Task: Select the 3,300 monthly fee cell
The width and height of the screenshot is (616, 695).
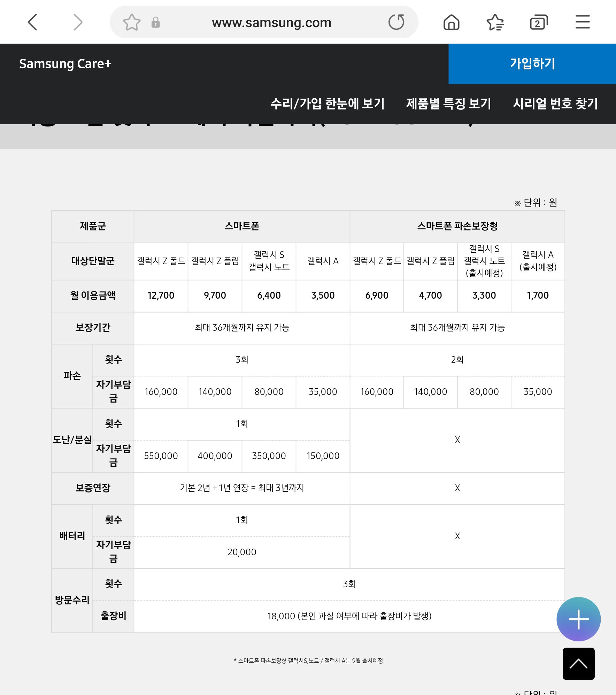Action: coord(484,296)
